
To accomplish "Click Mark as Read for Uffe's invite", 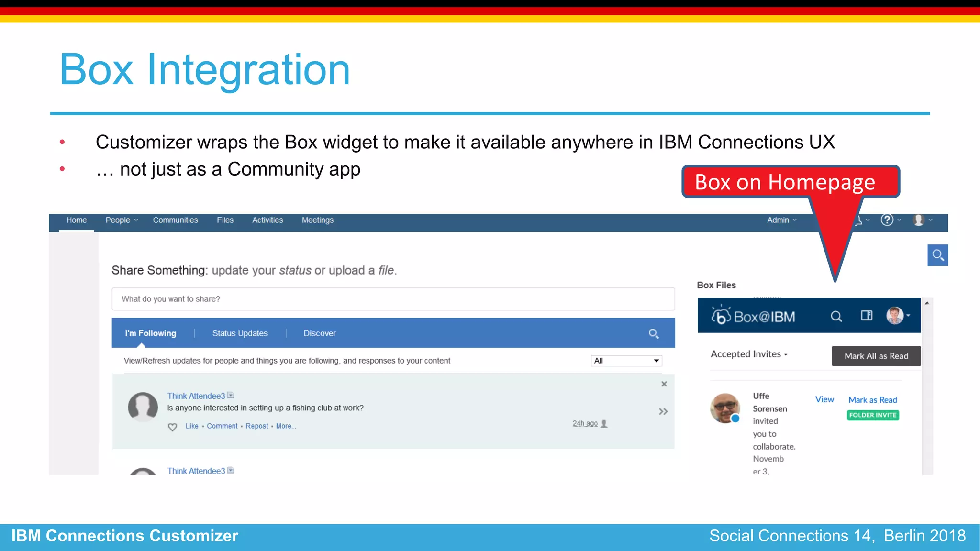I will point(873,400).
